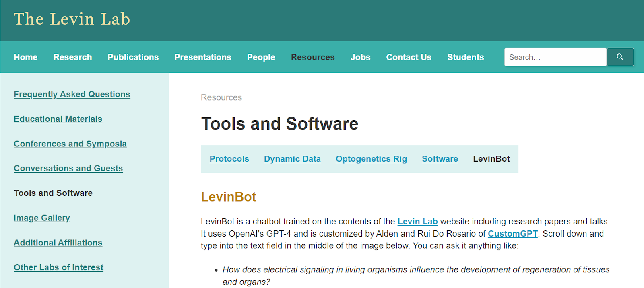Open the Home menu item
This screenshot has height=288, width=644.
click(26, 57)
